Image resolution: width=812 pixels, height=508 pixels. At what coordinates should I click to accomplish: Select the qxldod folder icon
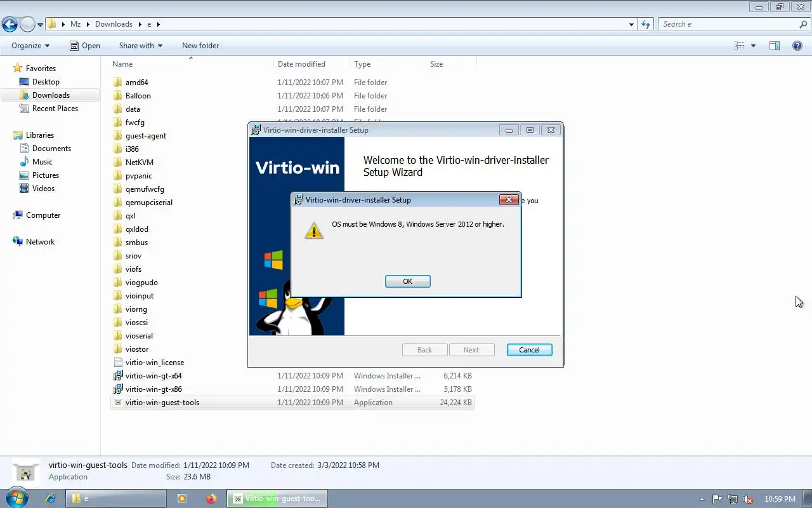[x=117, y=229]
